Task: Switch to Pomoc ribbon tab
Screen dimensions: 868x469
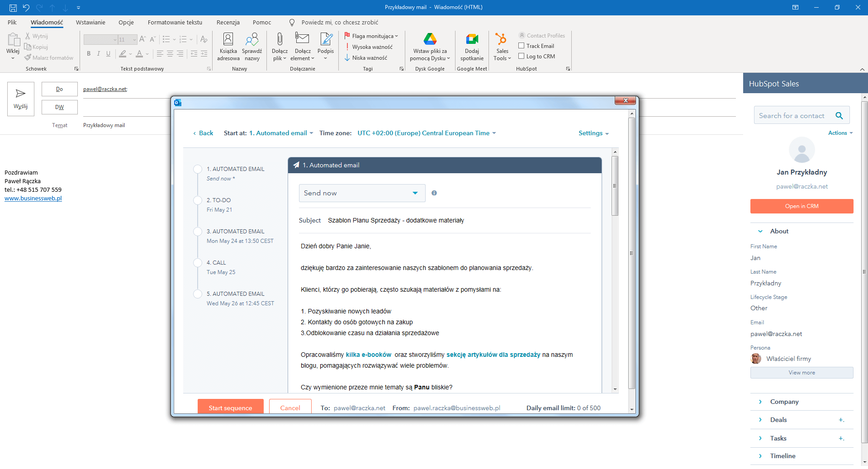Action: click(262, 23)
